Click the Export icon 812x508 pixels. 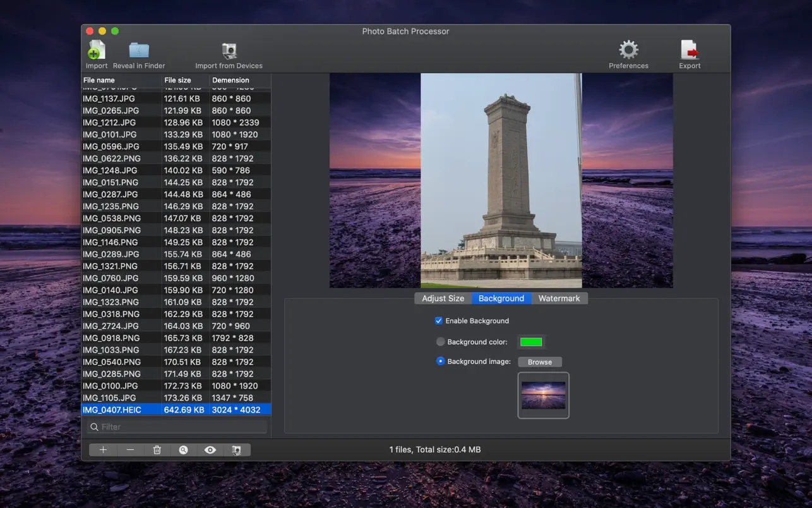coord(690,51)
